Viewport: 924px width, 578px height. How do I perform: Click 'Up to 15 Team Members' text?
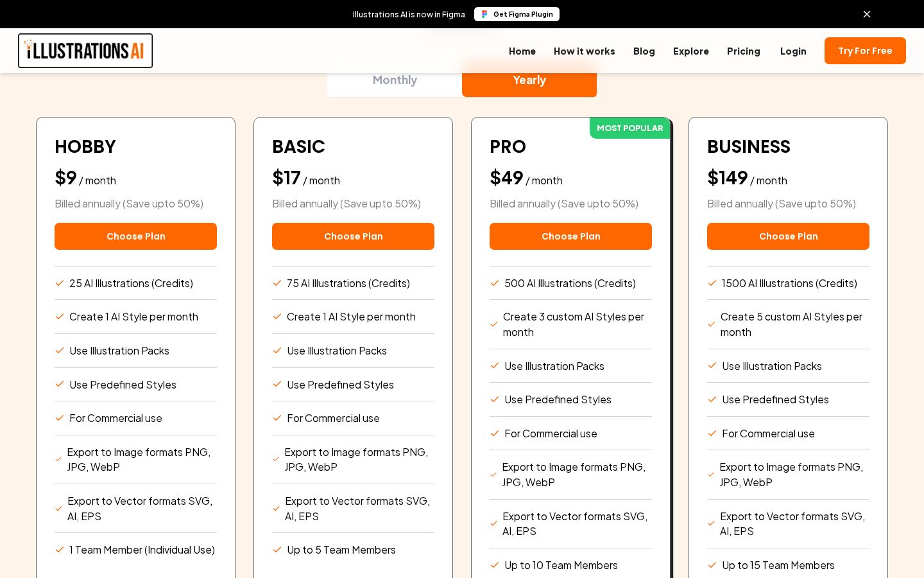778,565
